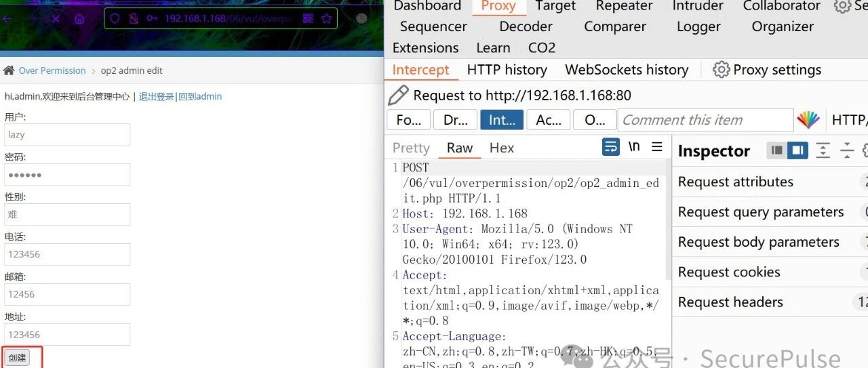Open the CO2 extension tab
Viewport: 868px width, 368px height.
tap(542, 48)
